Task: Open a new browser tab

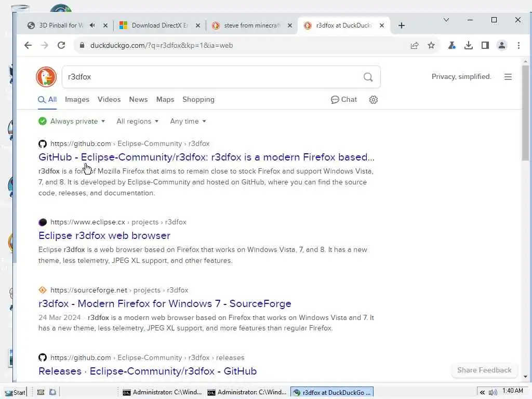Action: (x=402, y=25)
